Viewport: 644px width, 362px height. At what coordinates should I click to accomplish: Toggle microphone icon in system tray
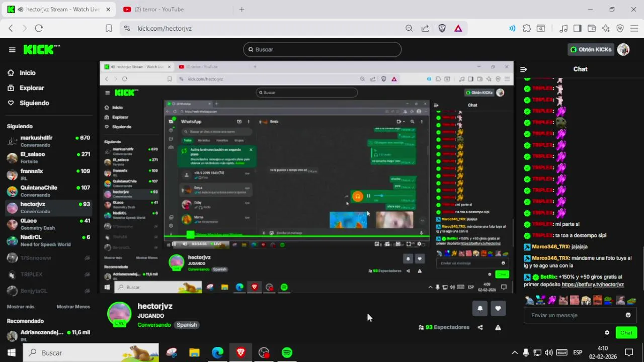click(526, 352)
